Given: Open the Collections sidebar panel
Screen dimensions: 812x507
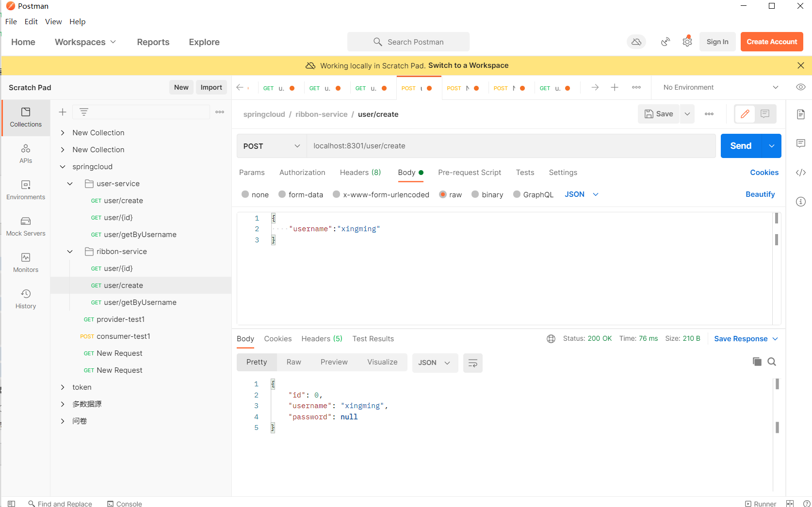Looking at the screenshot, I should [x=26, y=118].
